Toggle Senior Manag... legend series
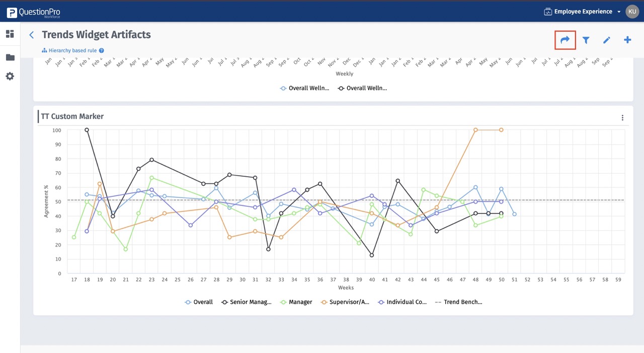The width and height of the screenshot is (644, 353). coord(247,302)
